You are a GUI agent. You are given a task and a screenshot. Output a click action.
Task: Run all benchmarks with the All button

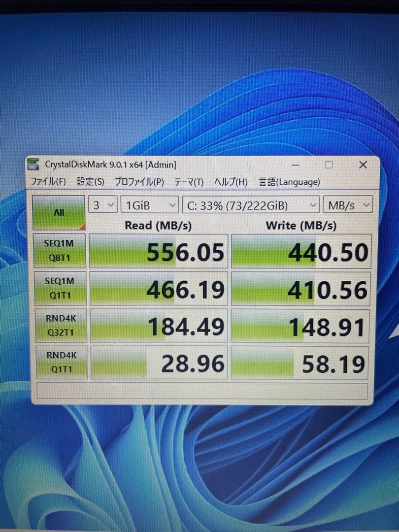coord(59,212)
